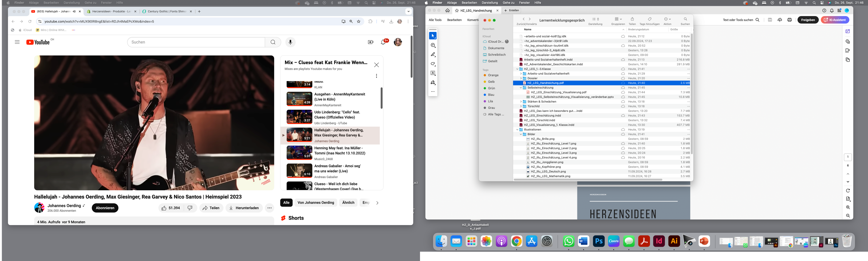The height and width of the screenshot is (261, 868).
Task: Click Acrobat's save disk icon
Action: (x=770, y=20)
